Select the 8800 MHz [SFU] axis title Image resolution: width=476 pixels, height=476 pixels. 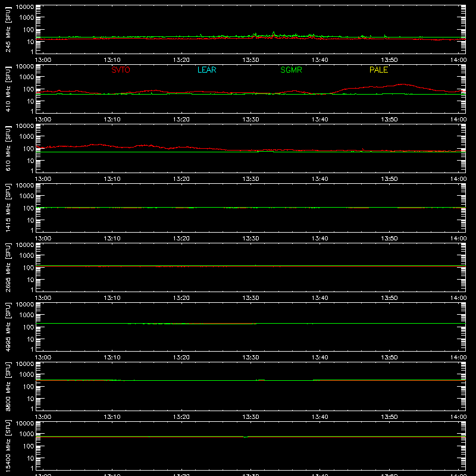click(x=8, y=386)
